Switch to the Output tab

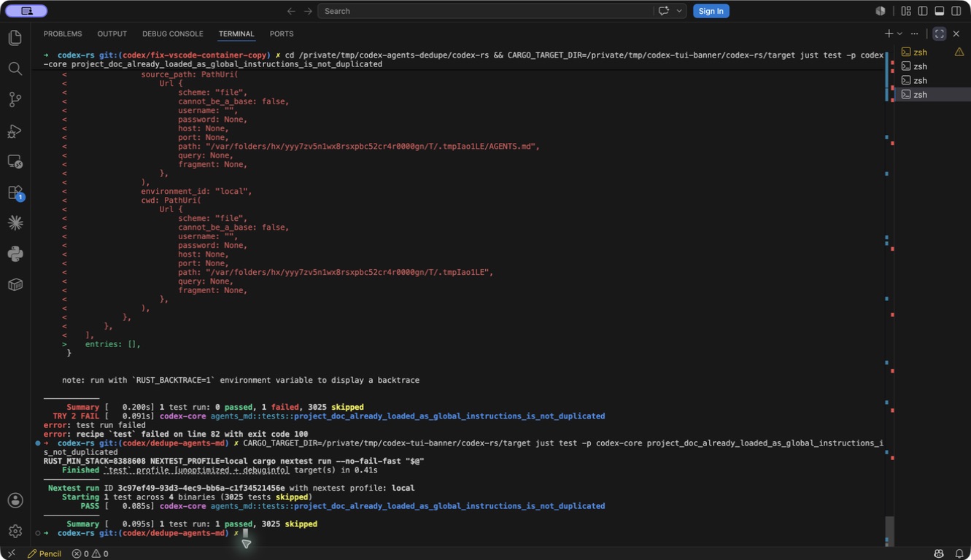112,34
